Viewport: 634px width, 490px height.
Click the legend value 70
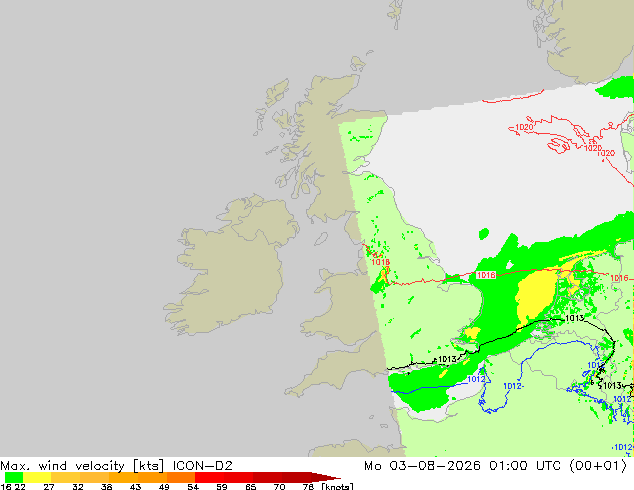tap(279, 486)
